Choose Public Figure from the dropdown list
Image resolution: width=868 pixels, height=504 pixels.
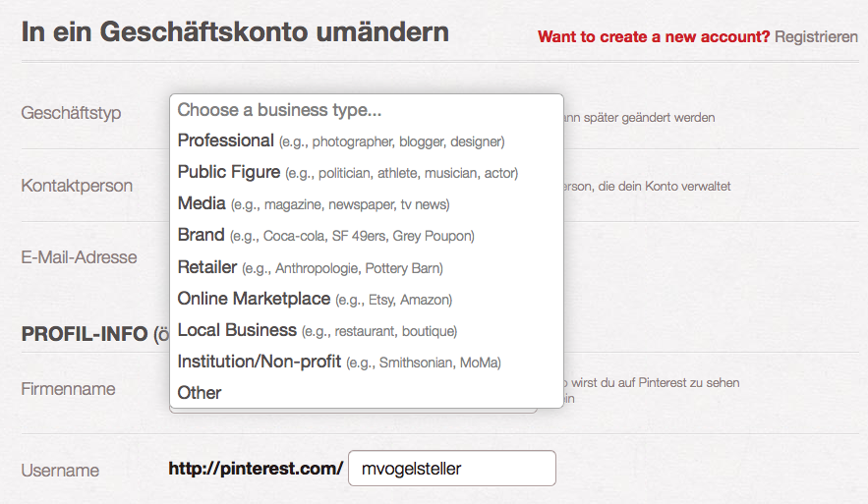[367, 173]
